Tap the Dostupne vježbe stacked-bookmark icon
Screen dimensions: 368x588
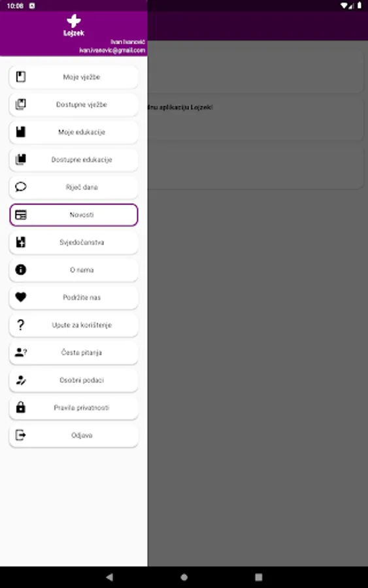[x=21, y=105]
